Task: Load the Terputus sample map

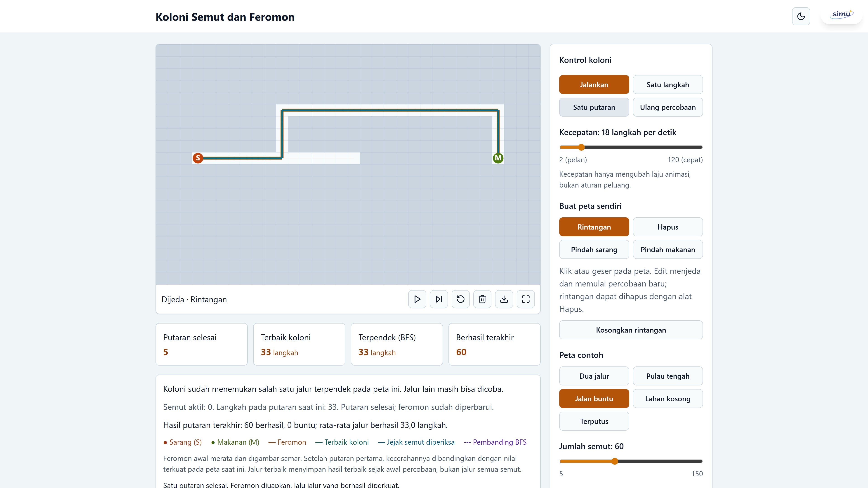Action: point(594,421)
